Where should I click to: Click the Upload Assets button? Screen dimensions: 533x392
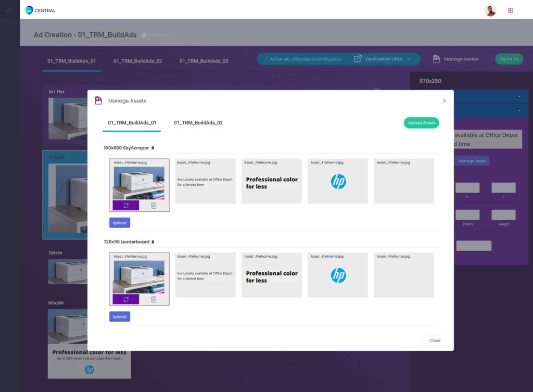point(421,123)
